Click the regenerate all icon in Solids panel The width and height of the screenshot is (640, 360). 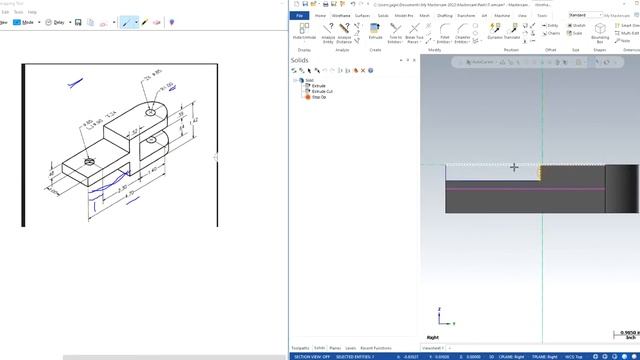pyautogui.click(x=294, y=71)
